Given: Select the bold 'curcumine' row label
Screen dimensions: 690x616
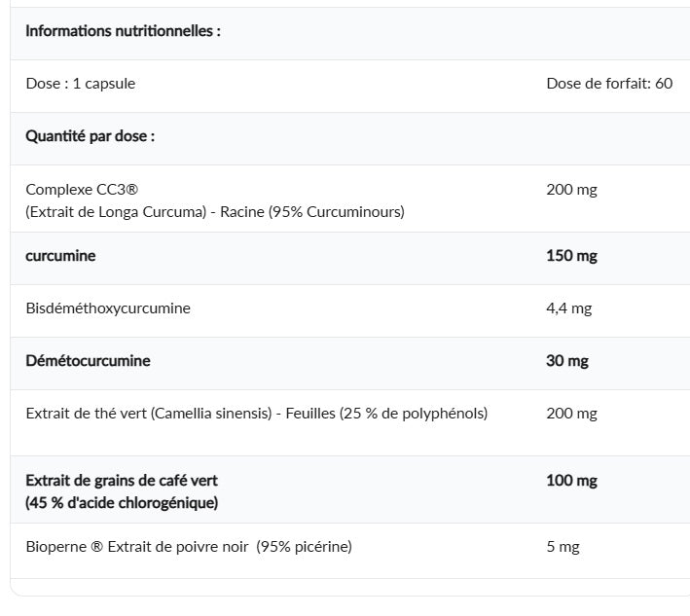Looking at the screenshot, I should pos(60,256).
